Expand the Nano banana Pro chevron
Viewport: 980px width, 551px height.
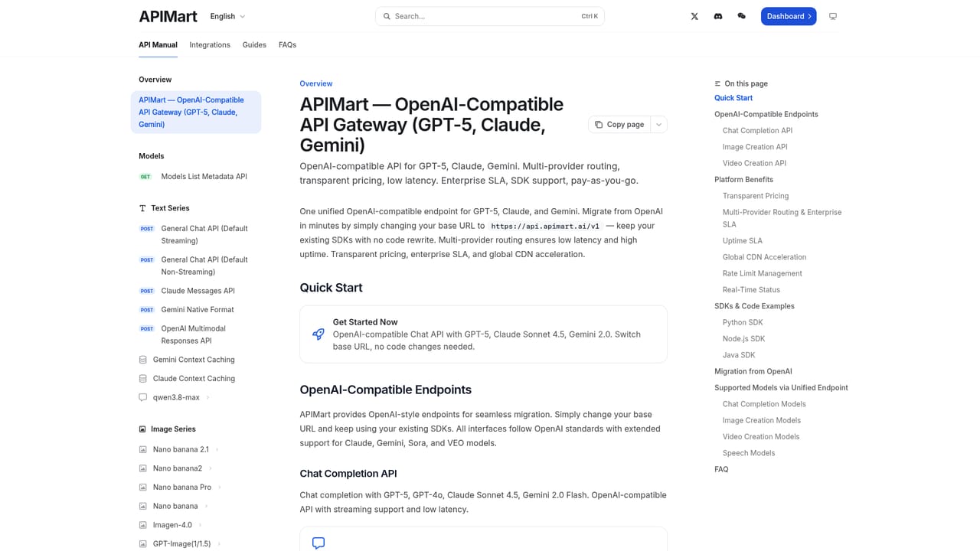220,487
